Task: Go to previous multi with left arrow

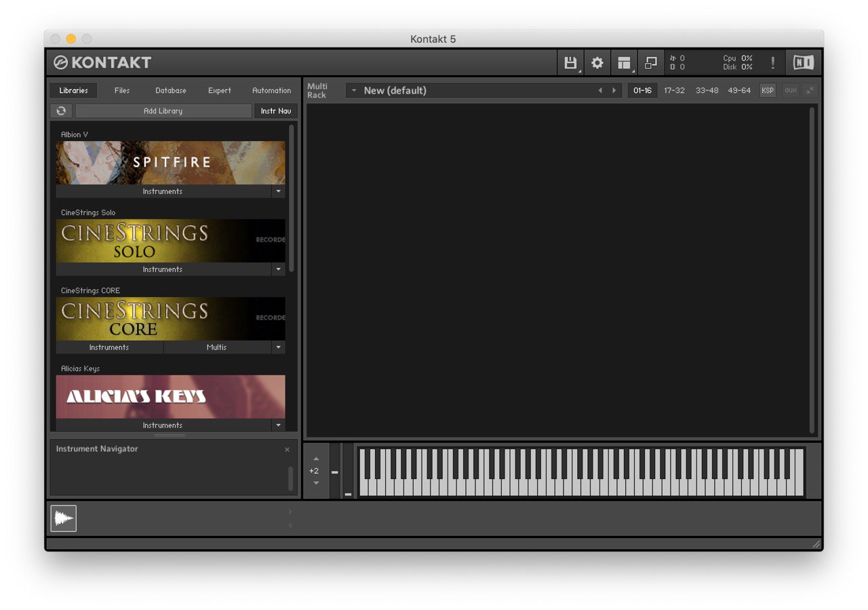Action: [x=599, y=90]
